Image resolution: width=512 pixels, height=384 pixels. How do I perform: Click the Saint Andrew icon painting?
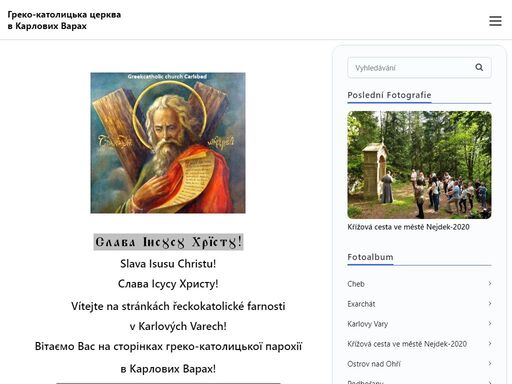[x=168, y=143]
